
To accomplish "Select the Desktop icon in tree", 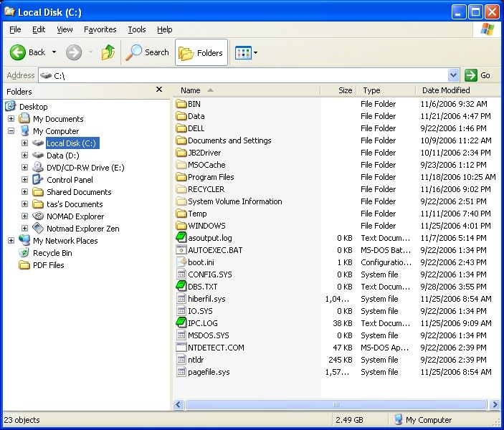I will pos(11,106).
